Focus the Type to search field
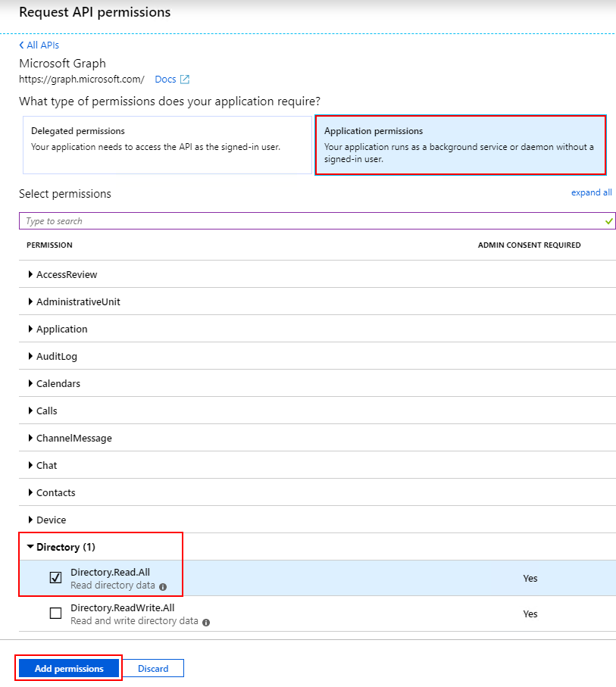Screen dimensions: 616x687 point(317,221)
